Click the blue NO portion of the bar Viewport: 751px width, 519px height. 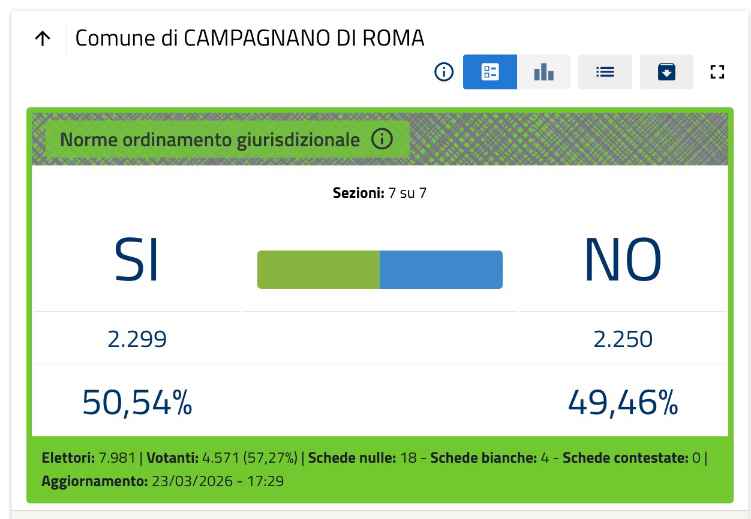click(441, 270)
